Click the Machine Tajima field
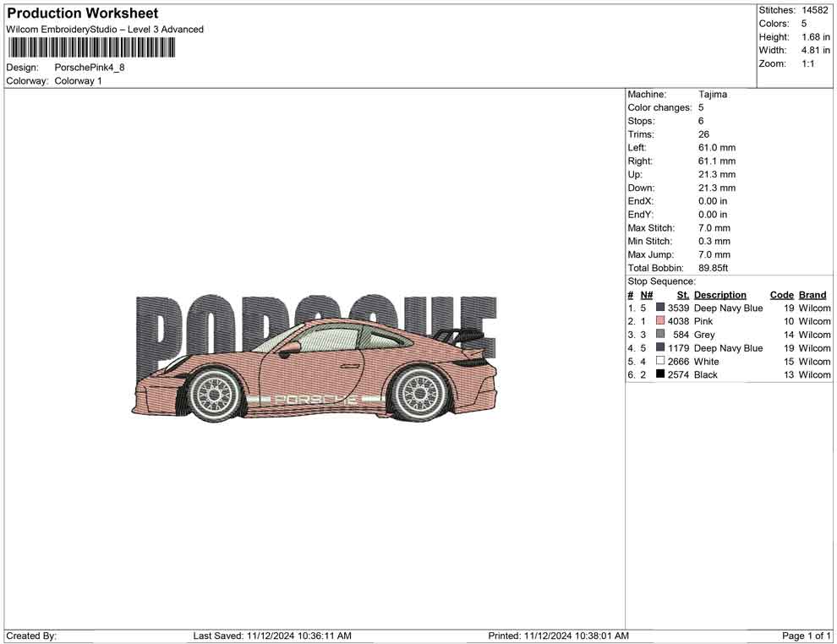This screenshot has width=837, height=644. 713,94
